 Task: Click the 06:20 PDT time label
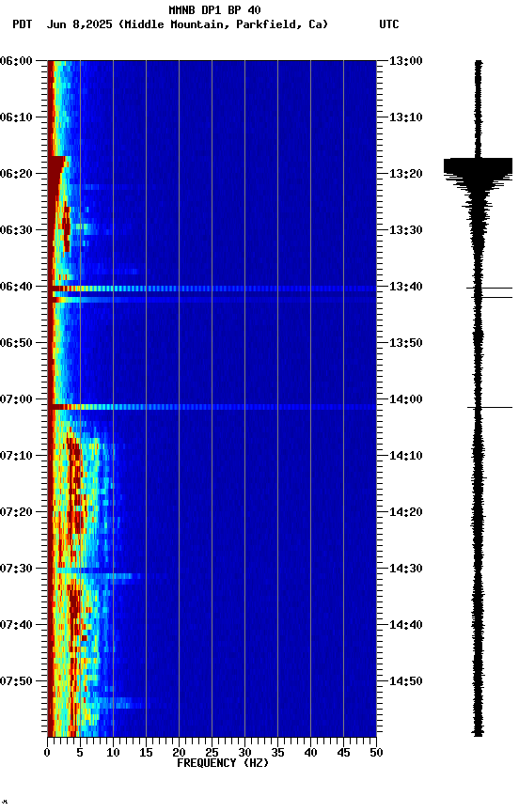[16, 174]
